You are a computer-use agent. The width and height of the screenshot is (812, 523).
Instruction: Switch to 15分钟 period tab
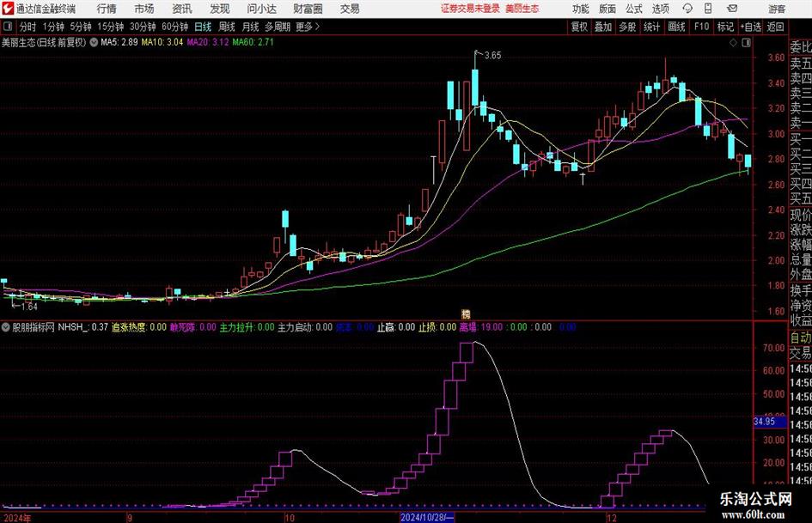click(x=111, y=27)
